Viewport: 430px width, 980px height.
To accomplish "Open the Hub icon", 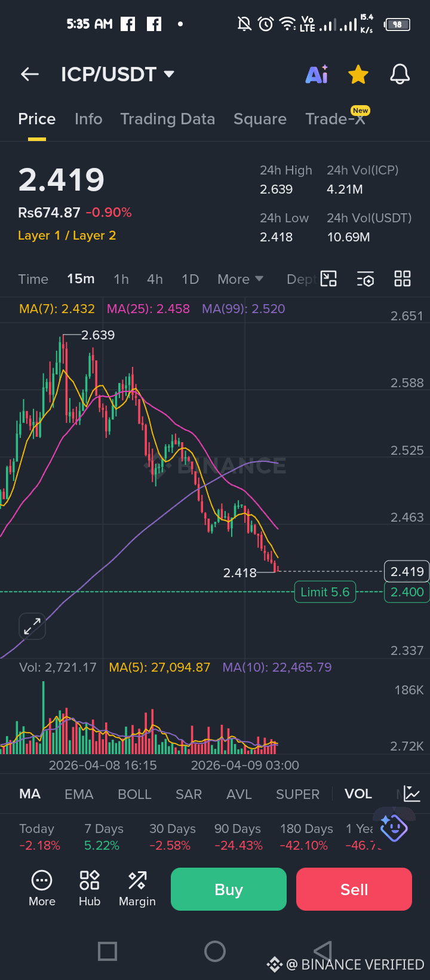I will tap(90, 889).
